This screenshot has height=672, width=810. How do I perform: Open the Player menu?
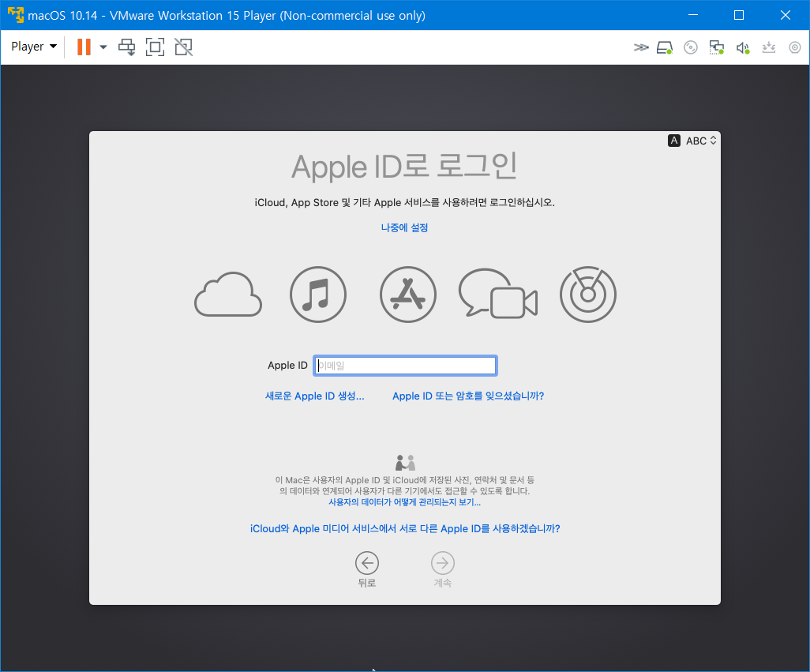tap(34, 47)
